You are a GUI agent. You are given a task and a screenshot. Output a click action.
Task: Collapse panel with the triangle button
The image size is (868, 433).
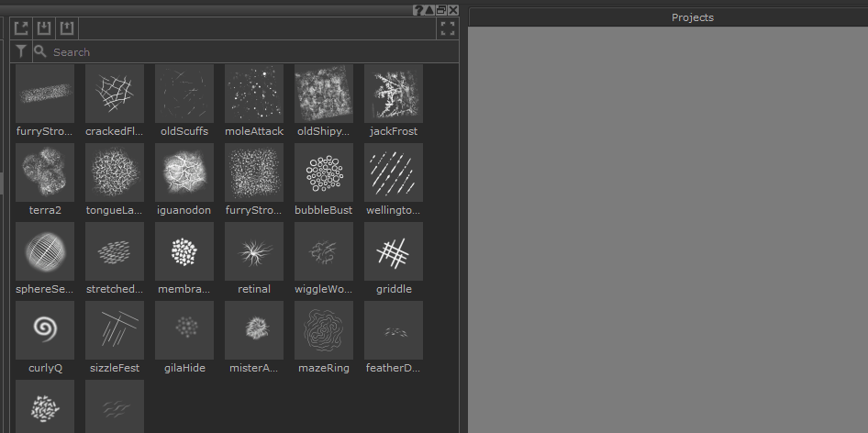pyautogui.click(x=429, y=10)
